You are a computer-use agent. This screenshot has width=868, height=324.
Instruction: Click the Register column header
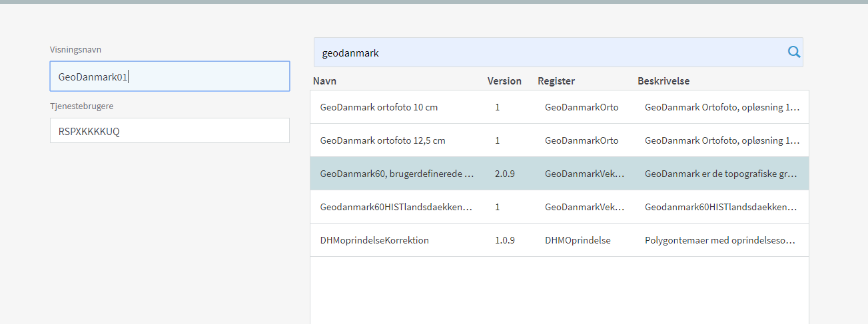(556, 81)
